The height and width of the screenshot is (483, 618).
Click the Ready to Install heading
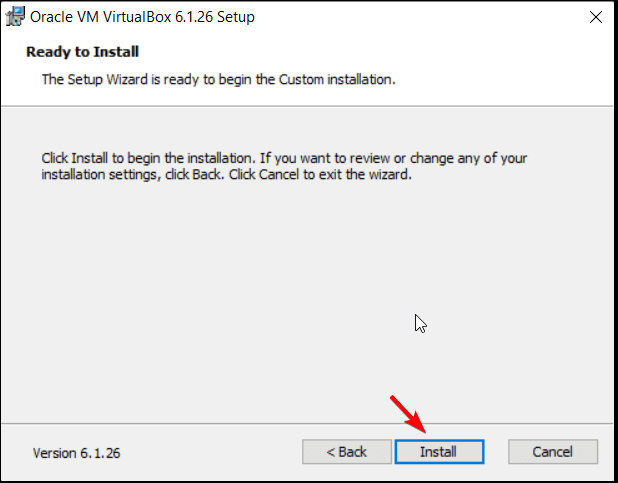(x=82, y=52)
